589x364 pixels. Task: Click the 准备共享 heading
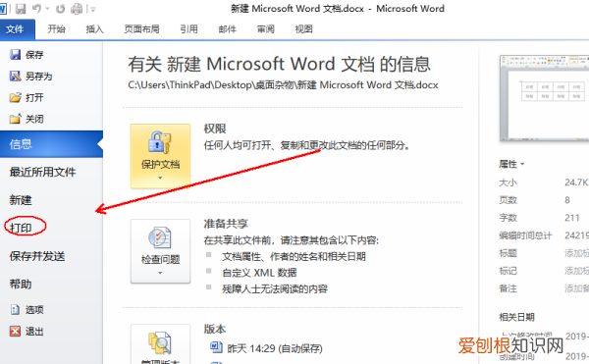click(x=226, y=224)
